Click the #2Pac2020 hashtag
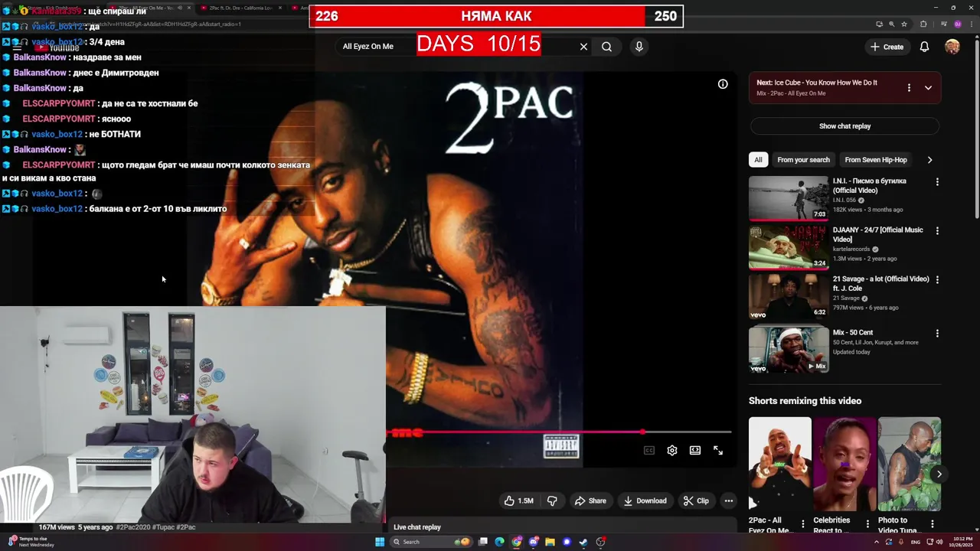The width and height of the screenshot is (980, 551). 134,527
